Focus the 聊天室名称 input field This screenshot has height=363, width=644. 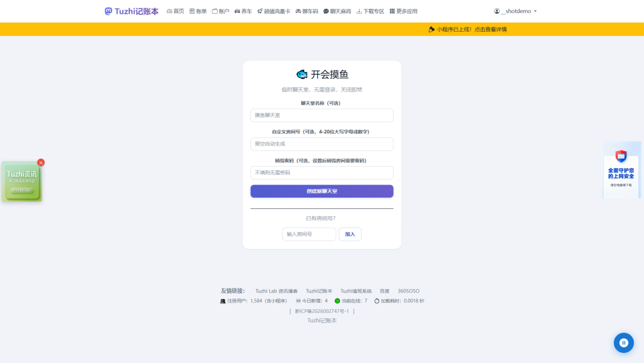point(321,115)
